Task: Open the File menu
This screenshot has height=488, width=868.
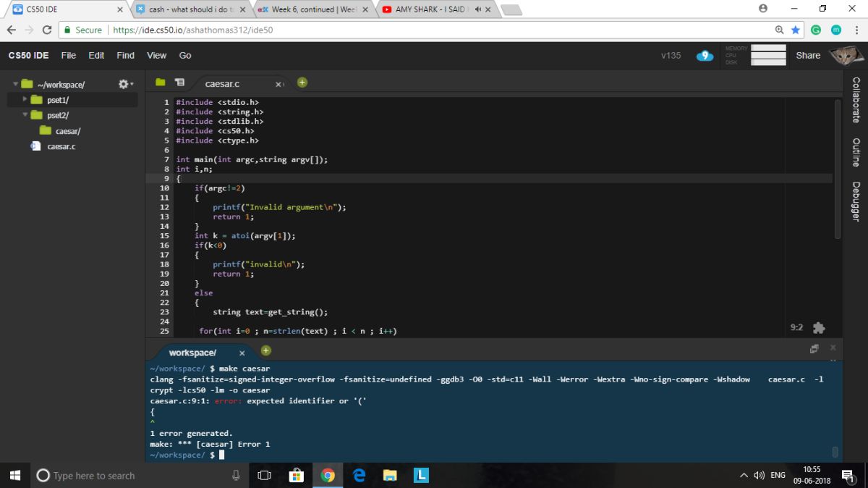Action: (69, 55)
